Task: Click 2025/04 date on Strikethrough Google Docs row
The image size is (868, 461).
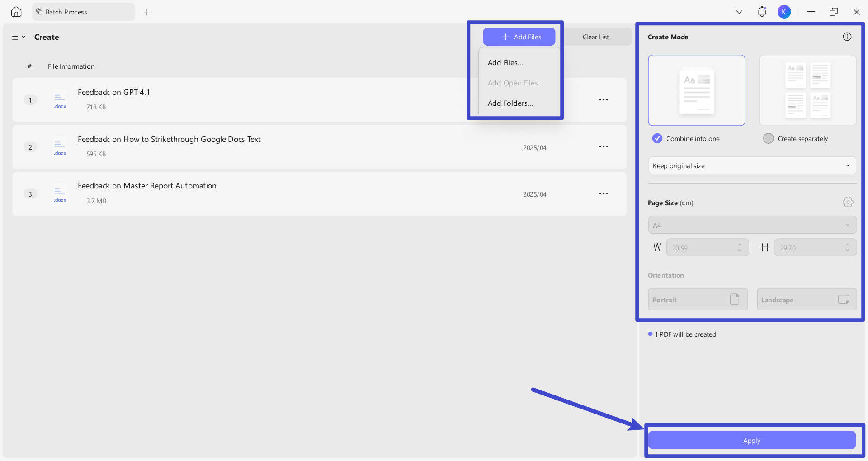Action: [x=534, y=148]
